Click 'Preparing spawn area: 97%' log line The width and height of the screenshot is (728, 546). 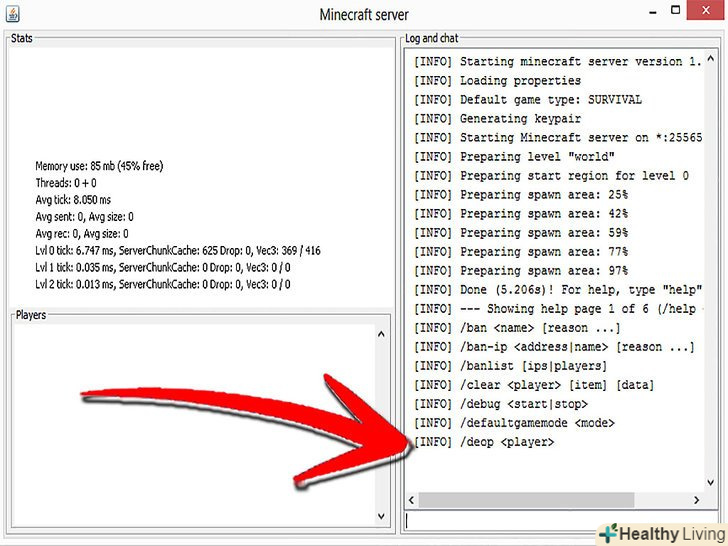click(521, 271)
